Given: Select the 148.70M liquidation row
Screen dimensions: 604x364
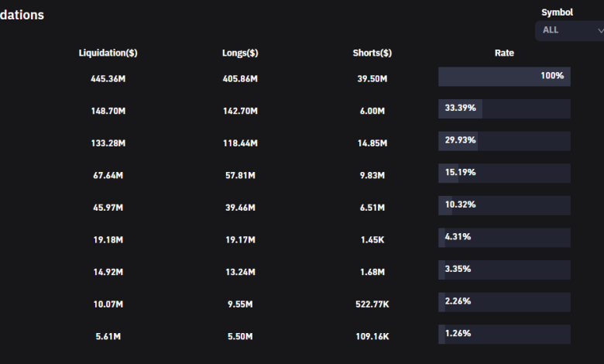Looking at the screenshot, I should tap(108, 112).
